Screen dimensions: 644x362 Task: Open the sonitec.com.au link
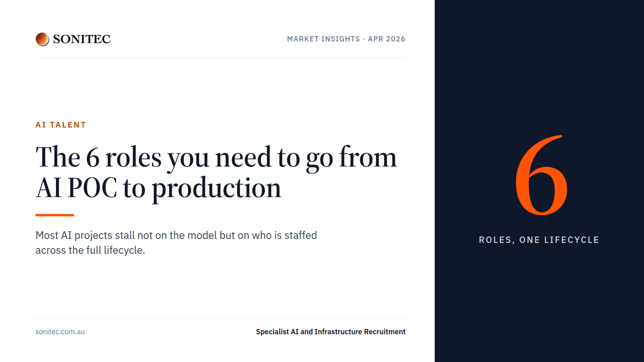[x=60, y=332]
